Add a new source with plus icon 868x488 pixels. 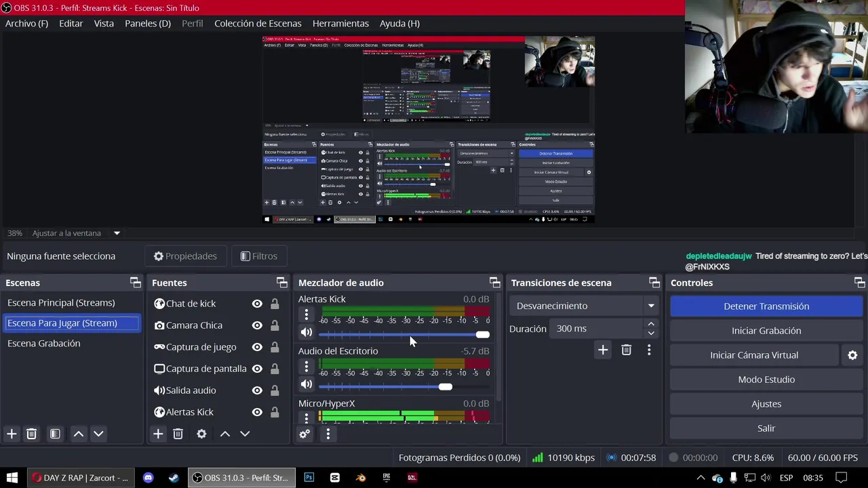click(158, 434)
